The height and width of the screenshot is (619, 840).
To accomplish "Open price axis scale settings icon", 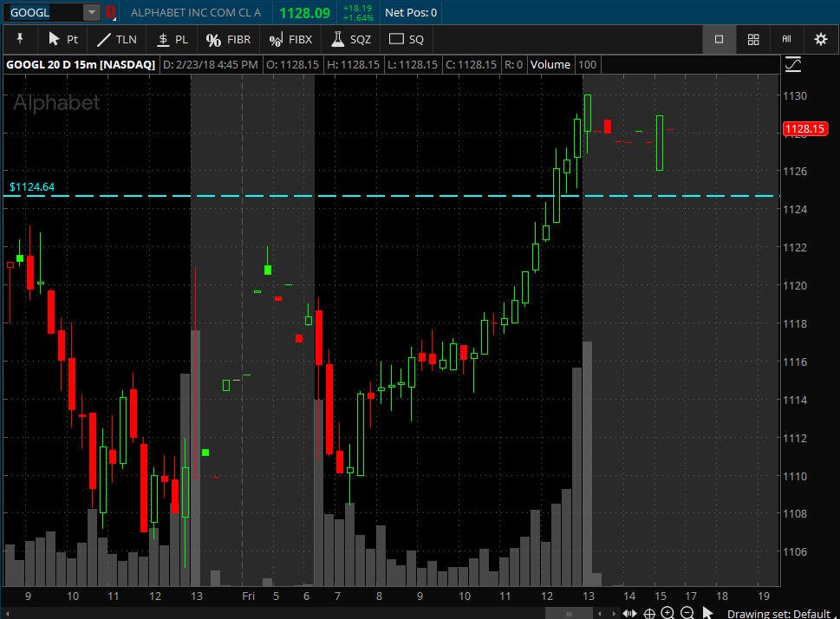I will (793, 65).
